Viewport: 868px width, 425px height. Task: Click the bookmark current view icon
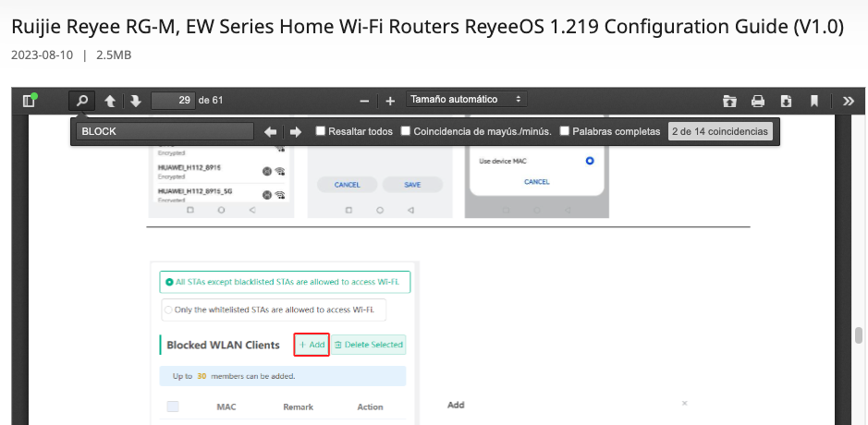click(x=813, y=101)
